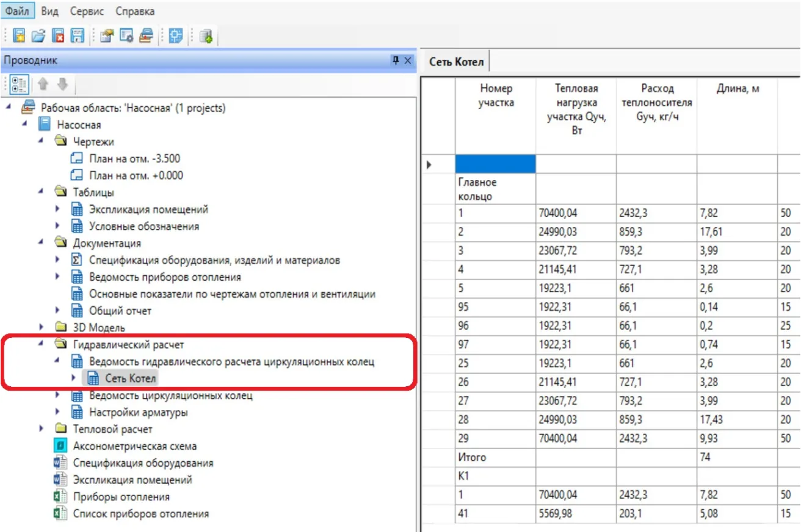
Task: Click the open folder toolbar icon
Action: (38, 36)
